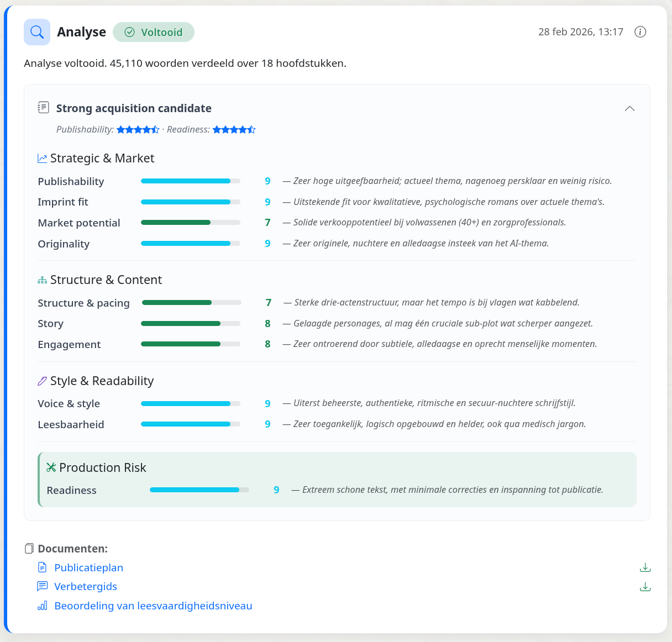672x642 pixels.
Task: Open Beoordeling van leesvaardigheidsniveau link
Action: tap(153, 606)
